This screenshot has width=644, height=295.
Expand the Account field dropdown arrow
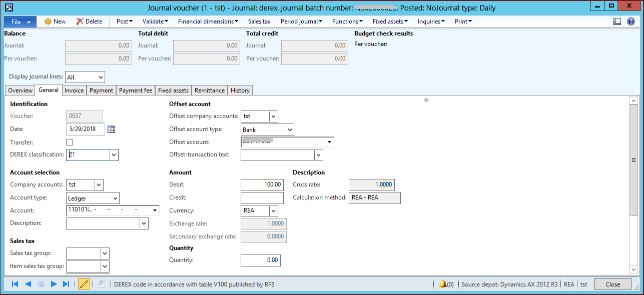coord(155,210)
